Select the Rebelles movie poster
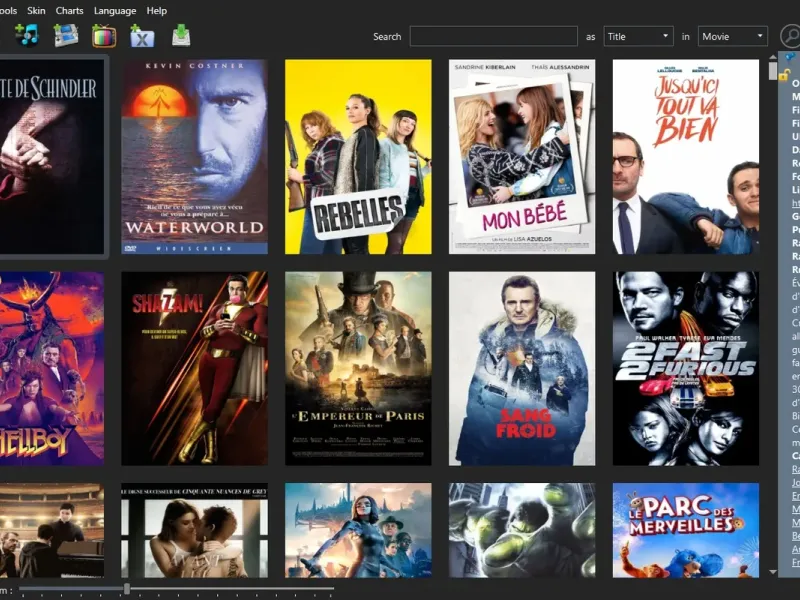This screenshot has width=800, height=600. [358, 157]
